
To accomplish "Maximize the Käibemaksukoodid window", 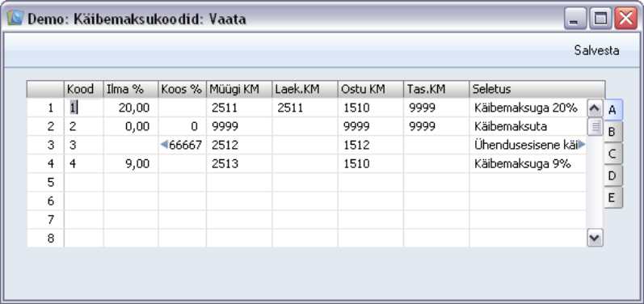I will 600,19.
